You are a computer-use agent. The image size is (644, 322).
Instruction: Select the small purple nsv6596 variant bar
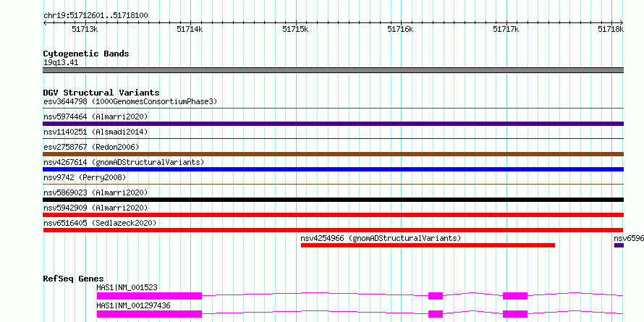click(619, 245)
